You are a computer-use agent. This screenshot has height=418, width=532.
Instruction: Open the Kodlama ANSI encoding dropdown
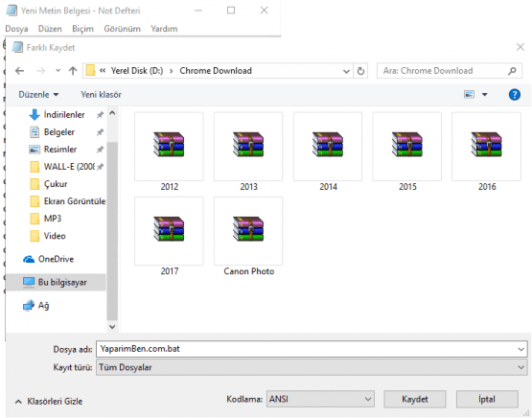pyautogui.click(x=320, y=400)
